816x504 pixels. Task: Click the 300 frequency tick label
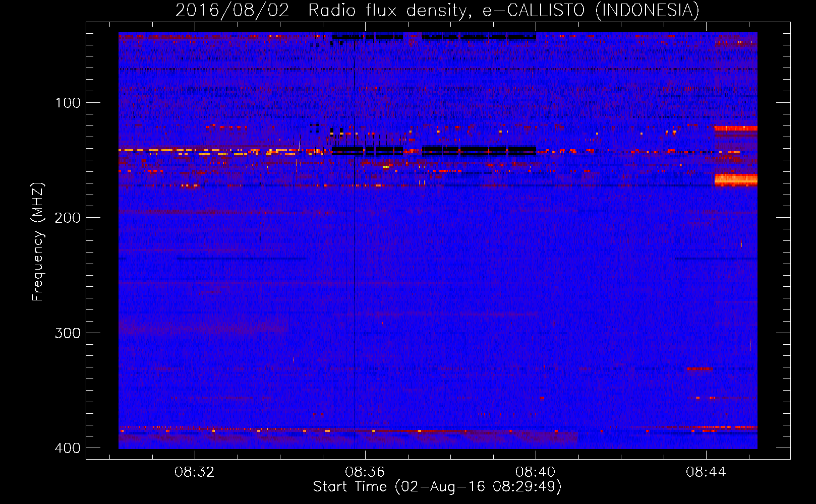[68, 333]
